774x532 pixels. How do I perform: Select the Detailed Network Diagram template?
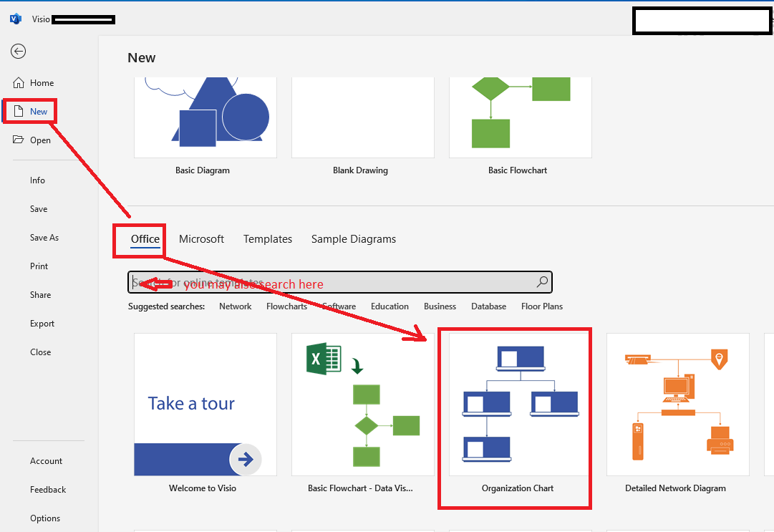(x=678, y=405)
